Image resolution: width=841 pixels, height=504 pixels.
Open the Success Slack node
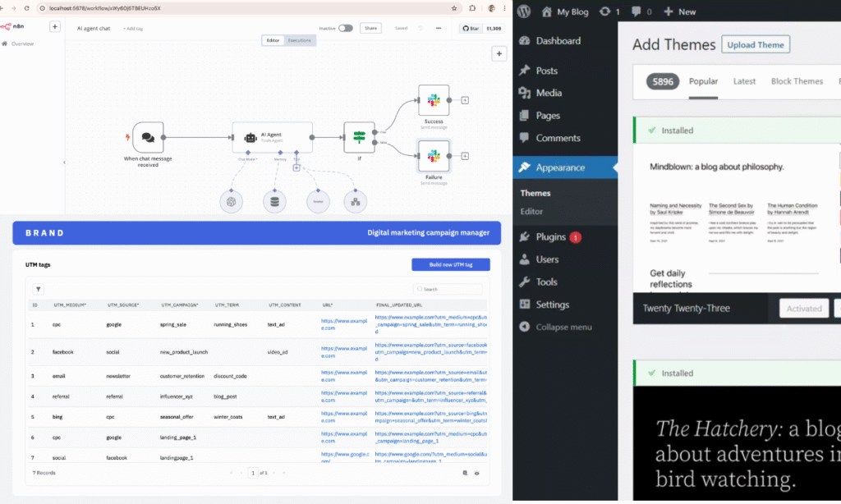click(x=434, y=100)
